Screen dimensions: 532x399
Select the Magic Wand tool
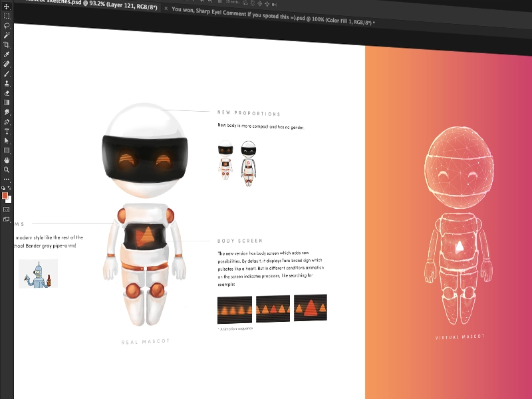point(7,35)
